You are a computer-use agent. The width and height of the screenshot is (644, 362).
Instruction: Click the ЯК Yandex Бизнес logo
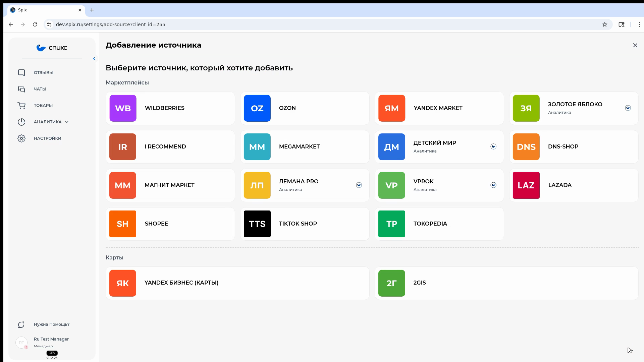(123, 283)
